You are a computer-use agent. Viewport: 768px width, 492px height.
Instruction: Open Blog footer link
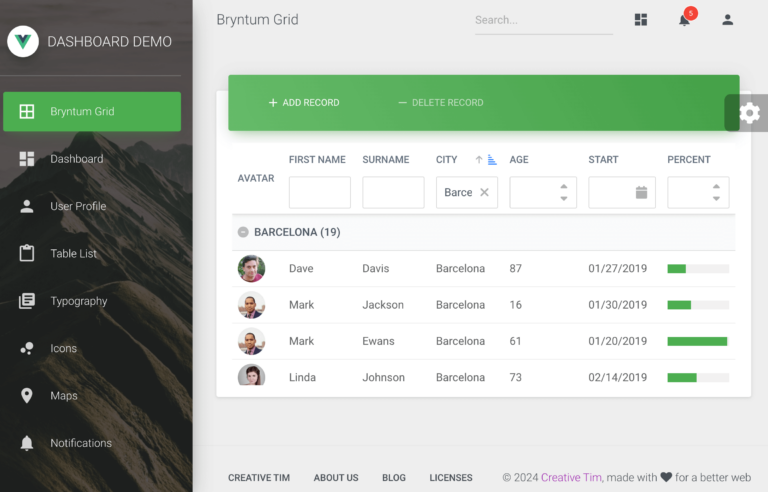394,478
